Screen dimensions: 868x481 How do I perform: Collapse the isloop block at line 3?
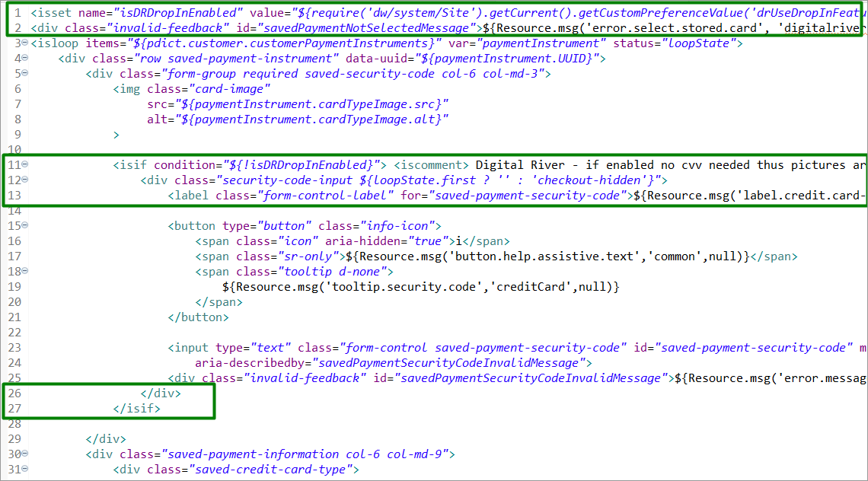click(24, 43)
